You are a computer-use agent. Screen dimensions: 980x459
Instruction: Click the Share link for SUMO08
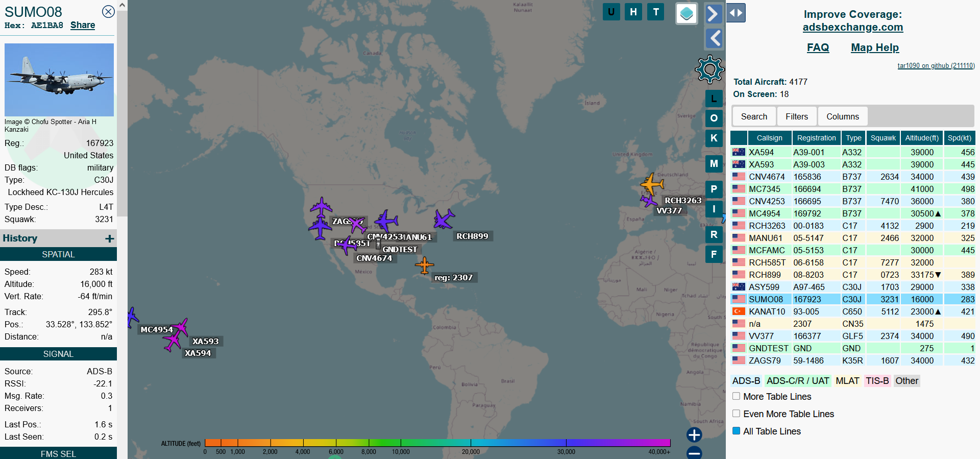pyautogui.click(x=83, y=25)
